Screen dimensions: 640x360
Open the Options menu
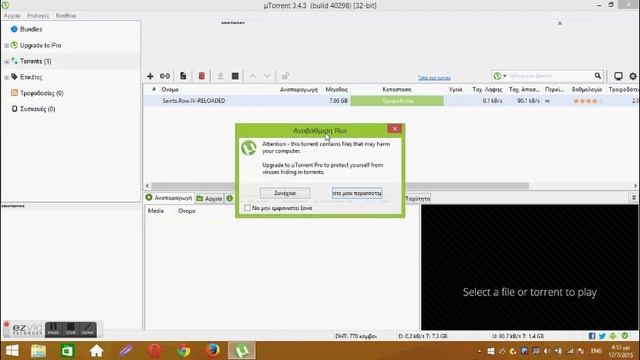38,16
